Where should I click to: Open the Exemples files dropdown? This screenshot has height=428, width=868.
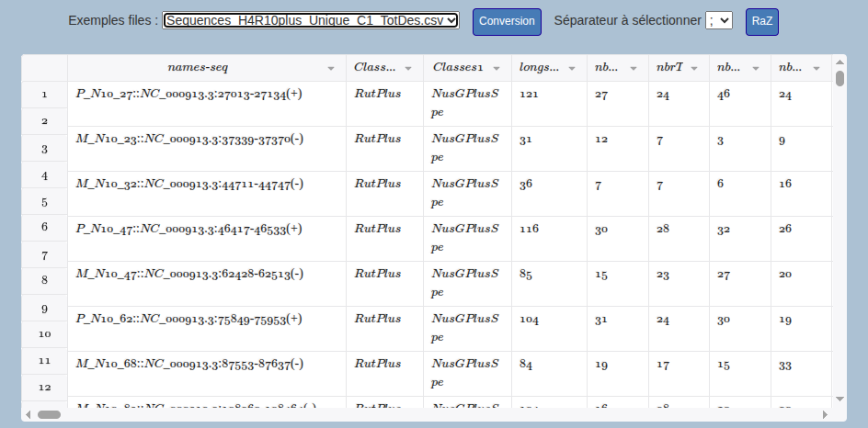[x=311, y=21]
